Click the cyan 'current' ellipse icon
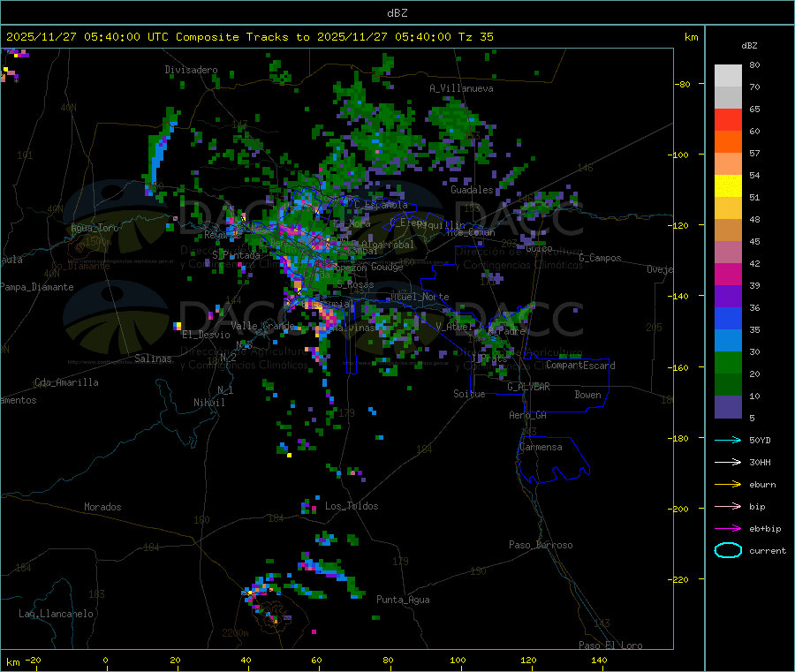Image resolution: width=795 pixels, height=672 pixels. click(728, 550)
